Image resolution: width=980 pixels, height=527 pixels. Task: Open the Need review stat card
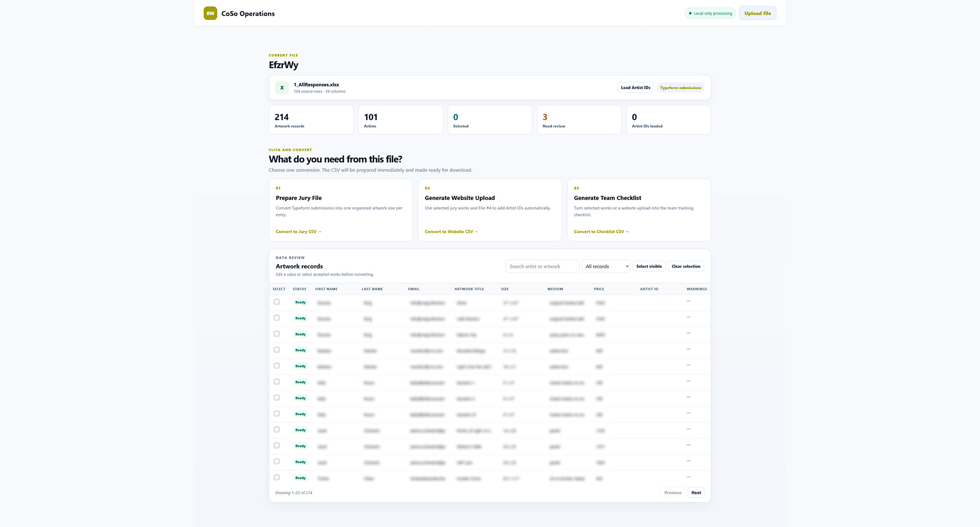point(579,120)
